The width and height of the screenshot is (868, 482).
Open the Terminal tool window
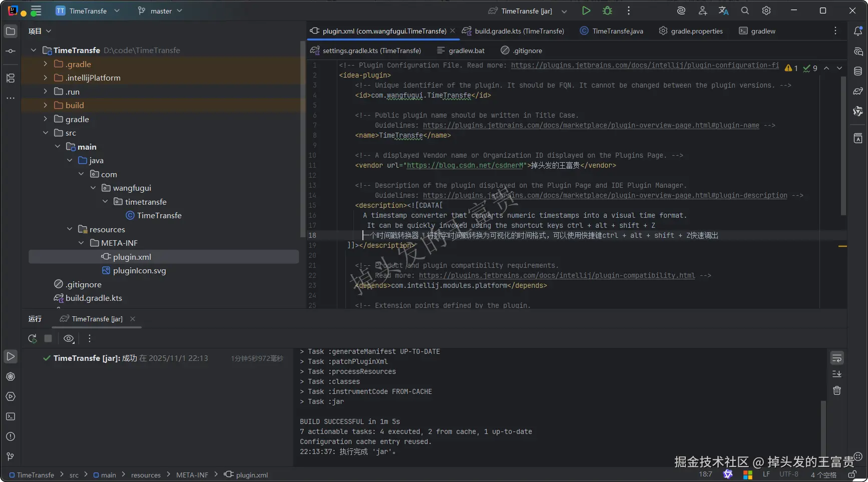click(11, 416)
